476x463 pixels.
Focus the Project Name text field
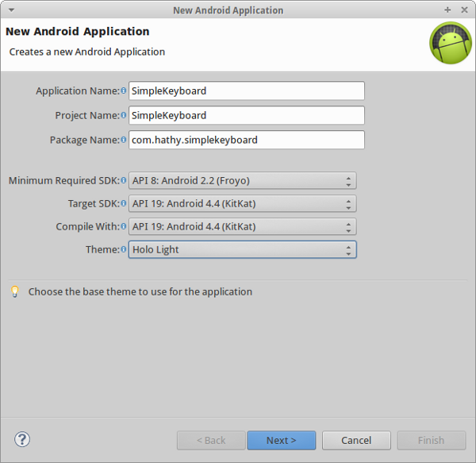coord(247,115)
